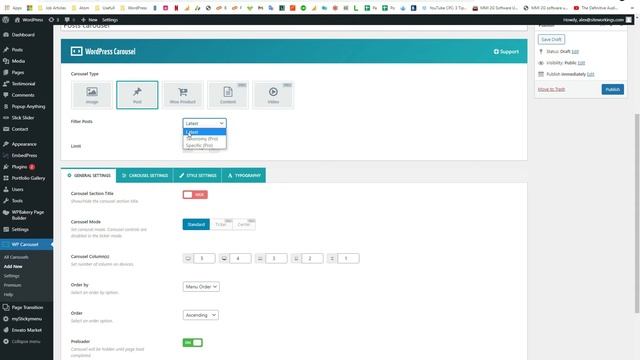
Task: Open Envato Market menu item
Action: click(x=26, y=330)
